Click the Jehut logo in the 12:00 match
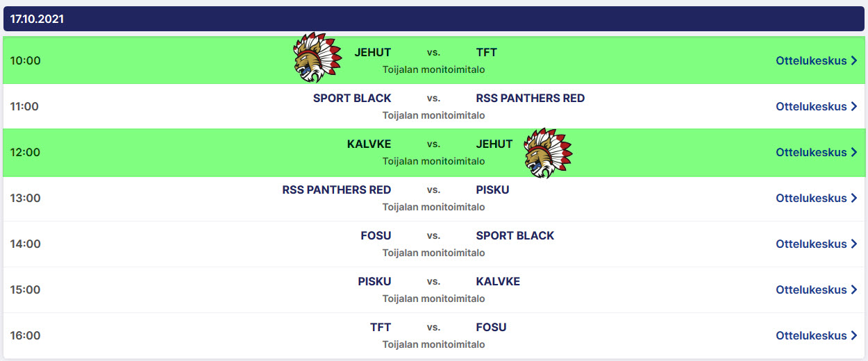868x361 pixels. coord(548,153)
